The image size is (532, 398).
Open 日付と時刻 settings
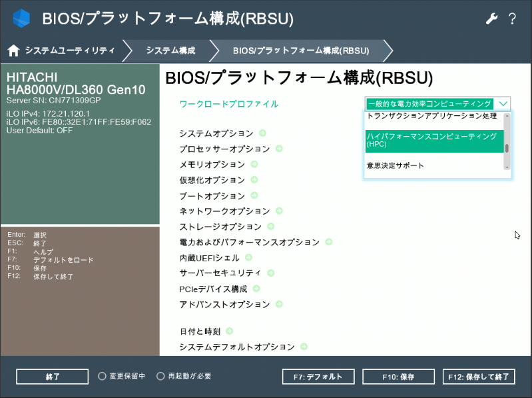[x=200, y=331]
